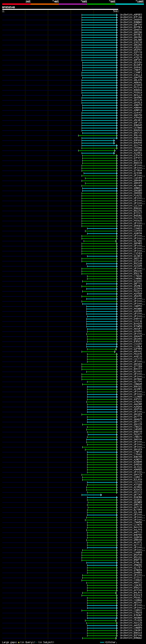
Task: Click the UniRef100_B8KG14 label
Action: tap(131, 633)
